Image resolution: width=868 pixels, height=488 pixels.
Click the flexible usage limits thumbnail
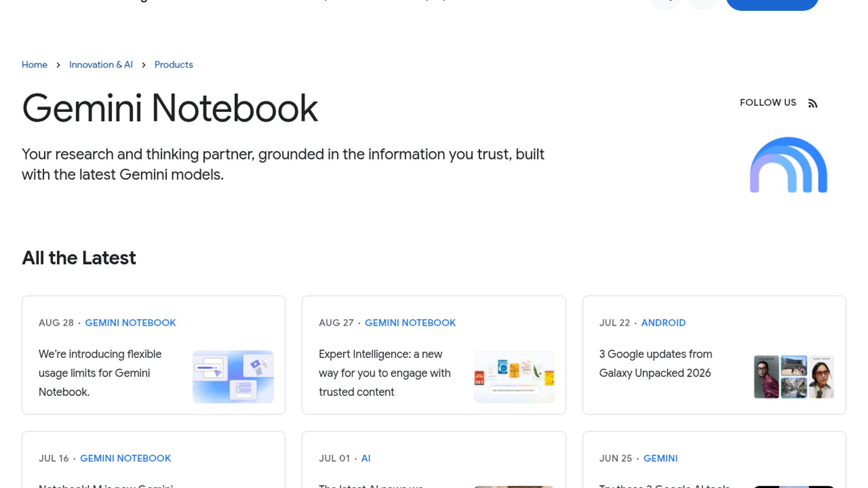click(x=233, y=376)
